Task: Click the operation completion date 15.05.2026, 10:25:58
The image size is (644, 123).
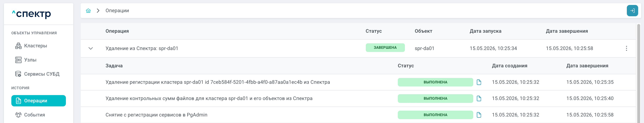Action: (x=569, y=48)
